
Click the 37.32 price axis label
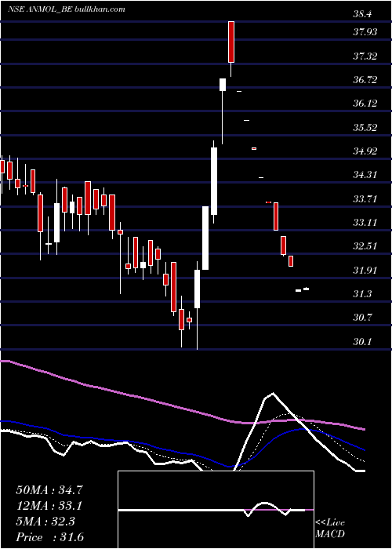[365, 56]
